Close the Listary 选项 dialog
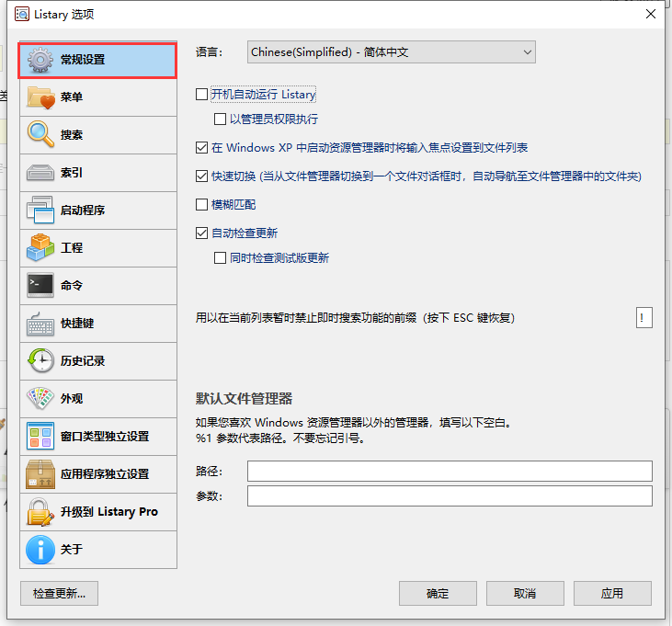Image resolution: width=672 pixels, height=626 pixels. tap(651, 14)
